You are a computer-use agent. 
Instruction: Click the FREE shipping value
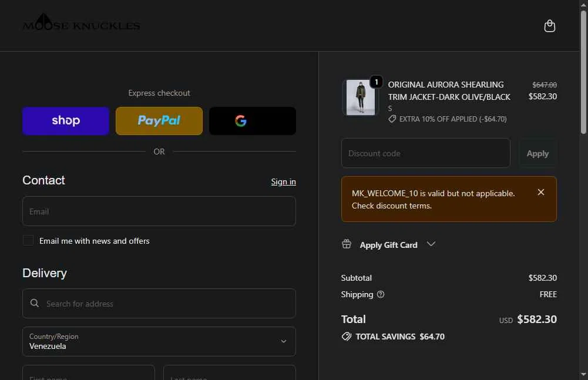pos(548,294)
